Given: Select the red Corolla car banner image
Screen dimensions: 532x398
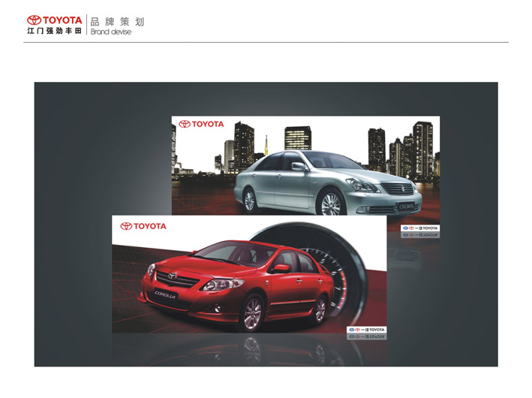Looking at the screenshot, I should coord(249,274).
